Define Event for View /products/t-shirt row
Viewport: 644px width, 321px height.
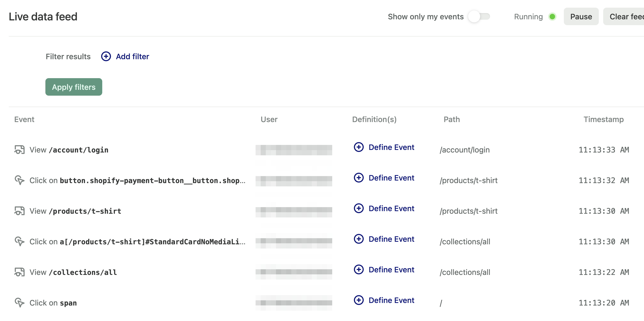[x=391, y=208]
